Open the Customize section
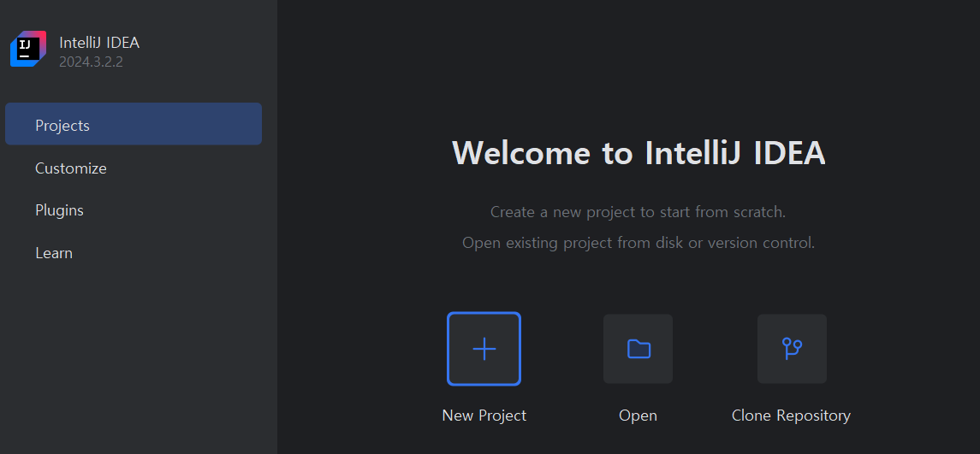 71,168
